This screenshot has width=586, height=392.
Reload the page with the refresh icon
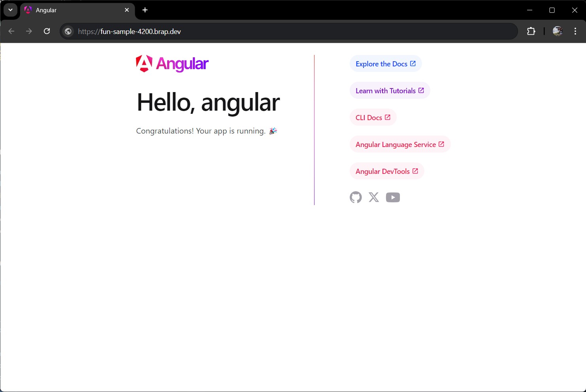click(x=47, y=31)
